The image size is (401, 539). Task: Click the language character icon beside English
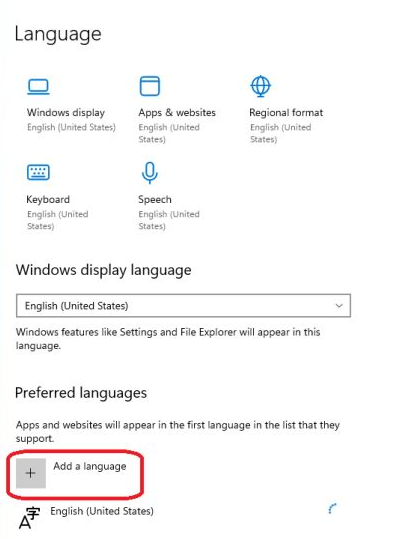tap(29, 518)
